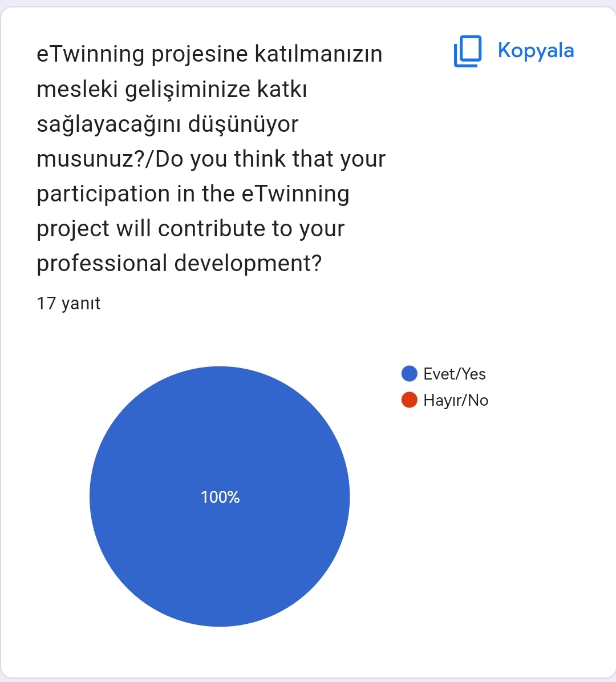Viewport: 616px width, 682px height.
Task: Select the eTwinning question title text
Action: (x=211, y=158)
